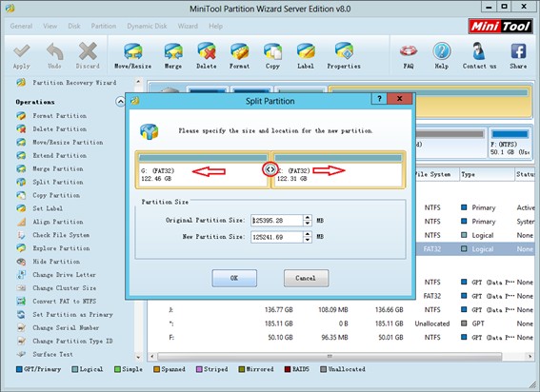Grab the split slider handle between partitions
Image resolution: width=540 pixels, height=392 pixels.
coord(270,169)
